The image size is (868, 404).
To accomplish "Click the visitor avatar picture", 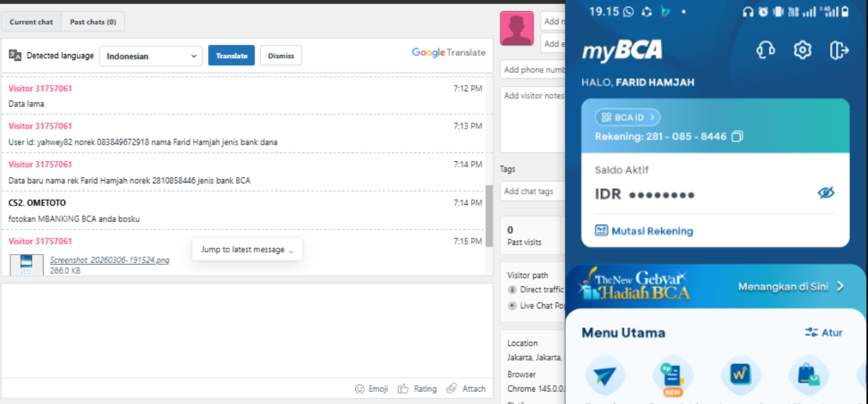I will [517, 28].
